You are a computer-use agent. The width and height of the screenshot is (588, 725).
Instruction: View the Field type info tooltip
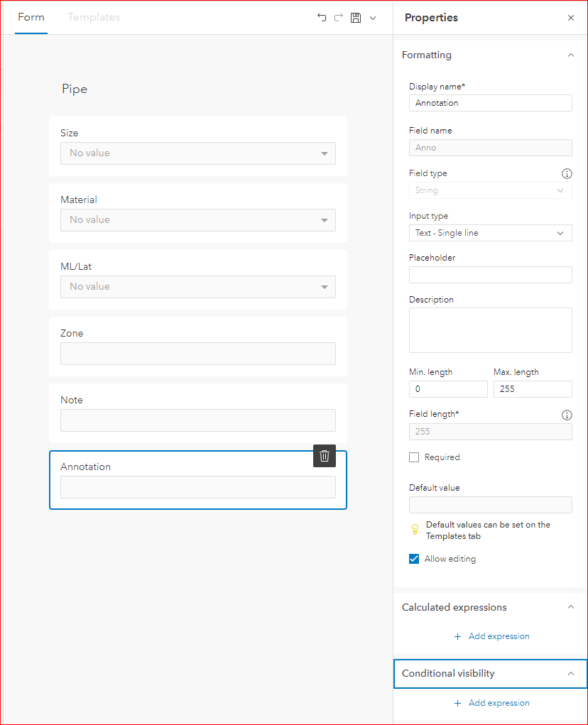[x=567, y=173]
